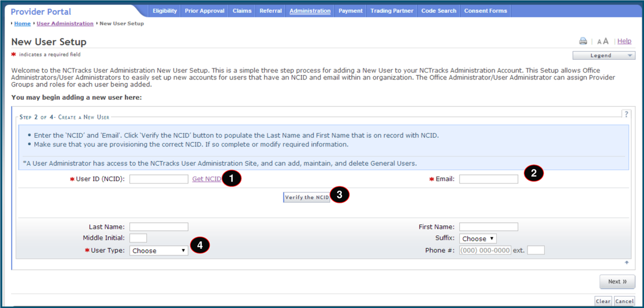
Task: Select the Code Search tab
Action: pyautogui.click(x=438, y=11)
